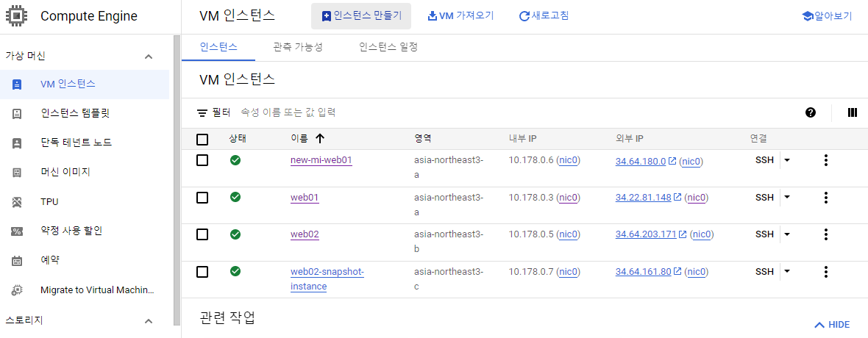
Task: Click the 상태 column header
Action: 238,138
